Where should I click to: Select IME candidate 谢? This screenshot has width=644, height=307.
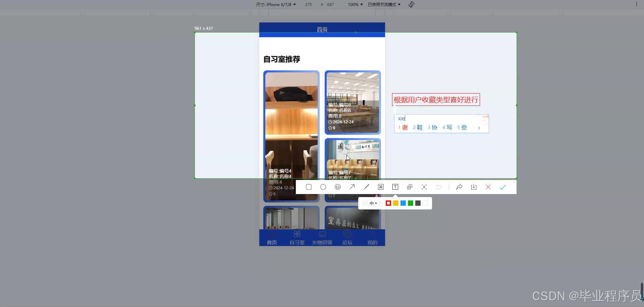click(x=404, y=127)
